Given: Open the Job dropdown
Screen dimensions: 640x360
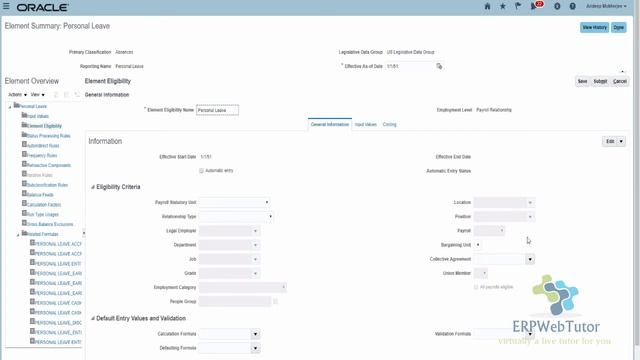Looking at the screenshot, I should [255, 259].
